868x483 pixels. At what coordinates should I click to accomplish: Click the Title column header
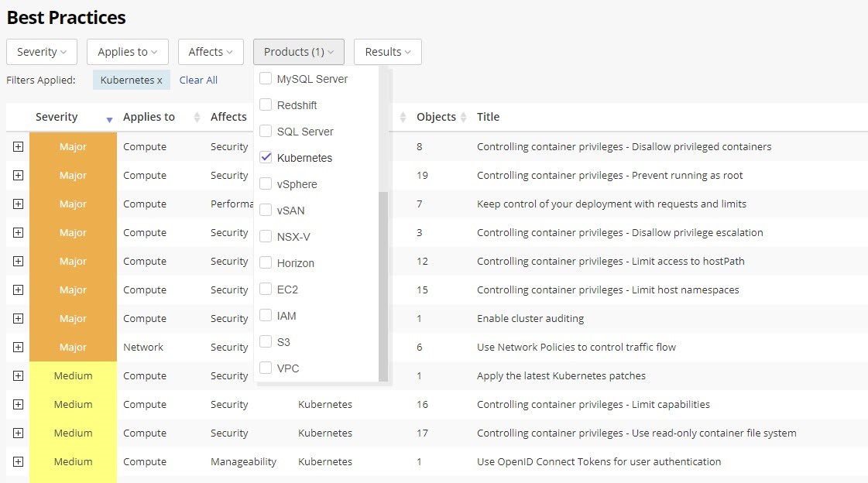488,117
